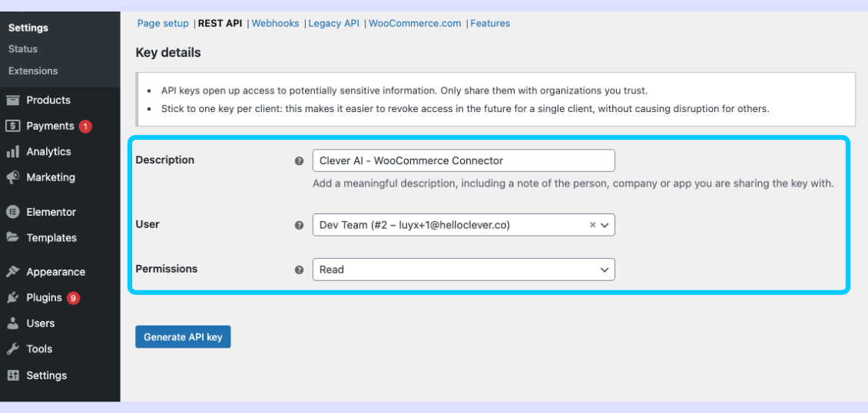
Task: Switch to the Legacy API tab
Action: (334, 23)
